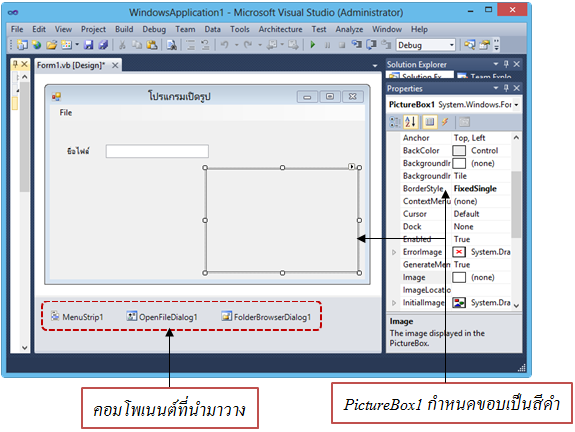
Task: Select the MenuStrip1 component in the tray
Action: [77, 317]
